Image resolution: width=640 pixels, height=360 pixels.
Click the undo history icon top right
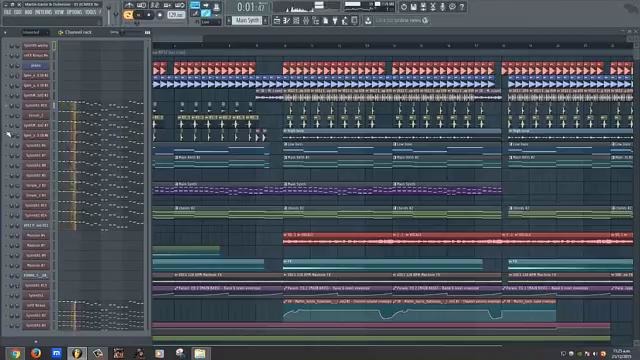(404, 7)
